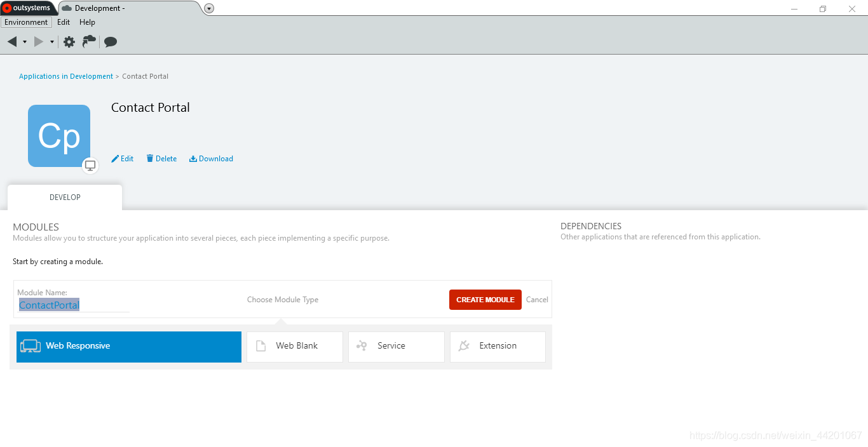Viewport: 868px width, 447px height.
Task: Click the Contact Portal Cp application icon
Action: pyautogui.click(x=59, y=136)
